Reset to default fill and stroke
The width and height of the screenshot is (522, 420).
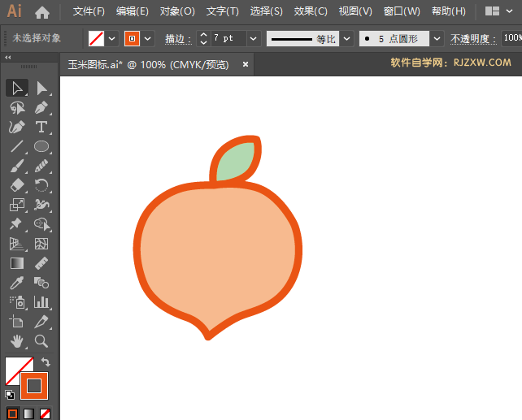10,395
